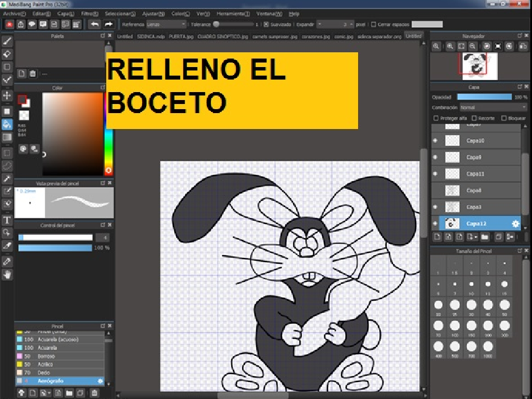
Task: Click the foreground color swatch
Action: [x=22, y=99]
